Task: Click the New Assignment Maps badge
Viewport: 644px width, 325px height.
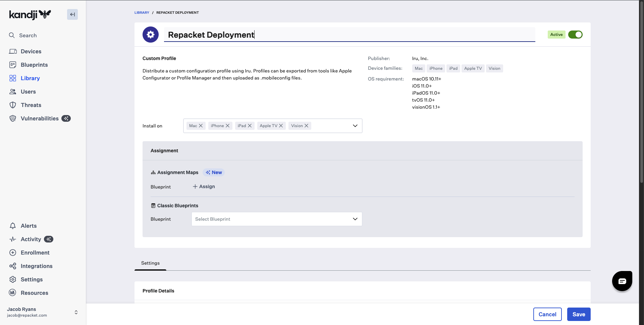Action: [x=214, y=172]
